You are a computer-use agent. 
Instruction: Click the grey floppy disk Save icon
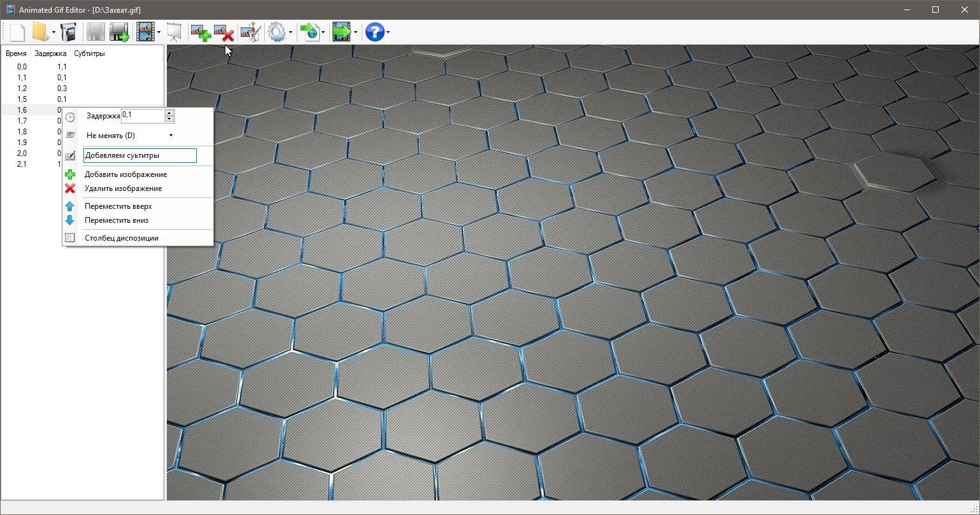click(x=96, y=32)
